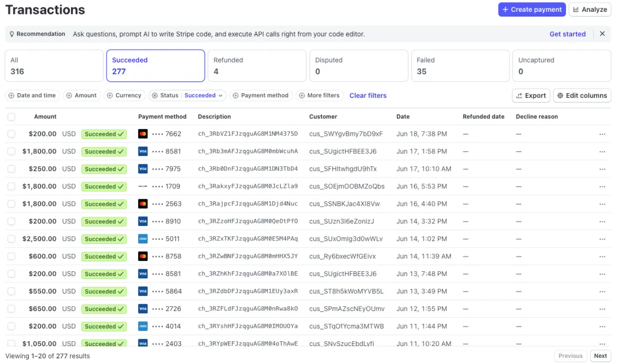Open row menu for the $200.00 Jun 18 payment
The height and width of the screenshot is (364, 618).
pos(602,134)
